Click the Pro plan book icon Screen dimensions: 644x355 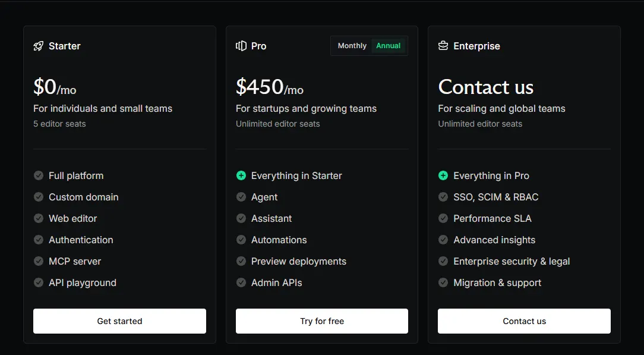(241, 46)
